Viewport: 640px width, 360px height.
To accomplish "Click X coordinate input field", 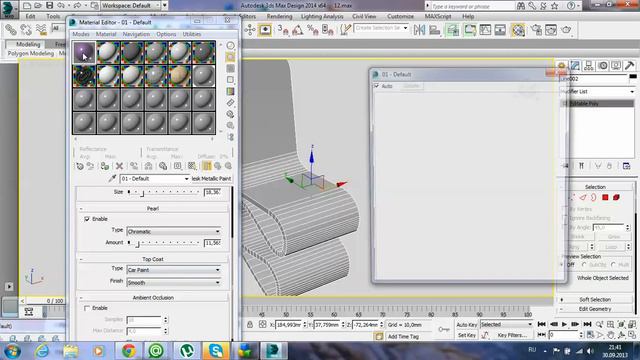I will [x=288, y=325].
